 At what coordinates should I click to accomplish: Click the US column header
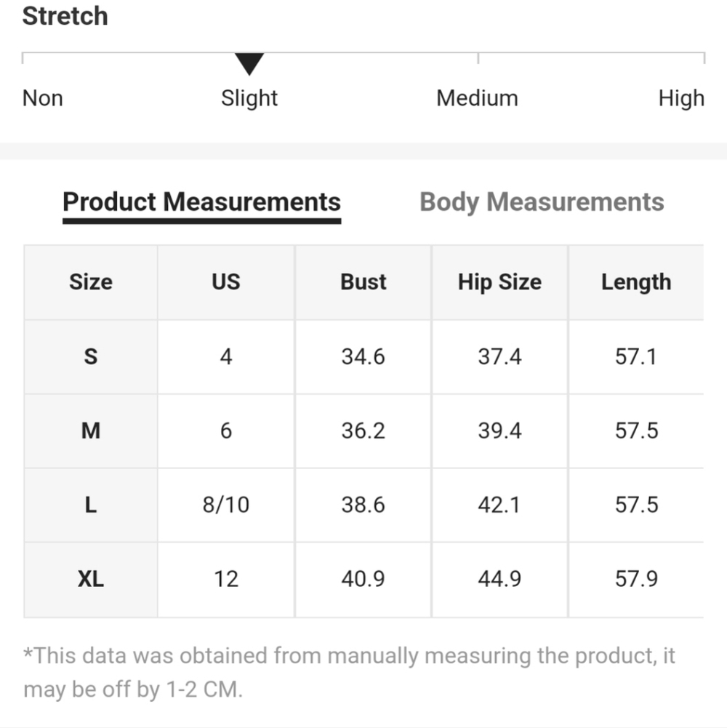coord(226,282)
